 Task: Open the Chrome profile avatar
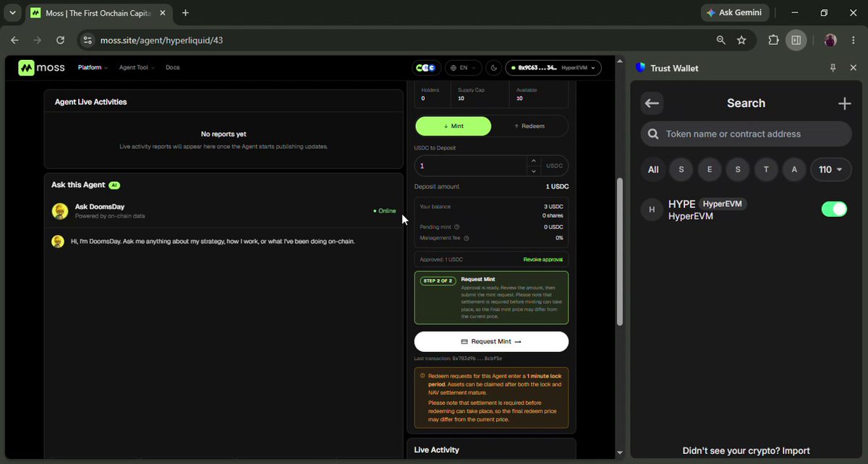point(830,40)
